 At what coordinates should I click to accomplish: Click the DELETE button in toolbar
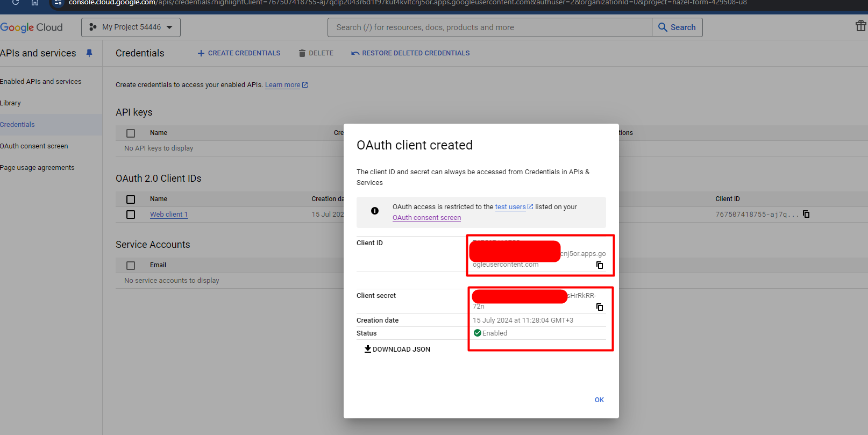click(316, 53)
